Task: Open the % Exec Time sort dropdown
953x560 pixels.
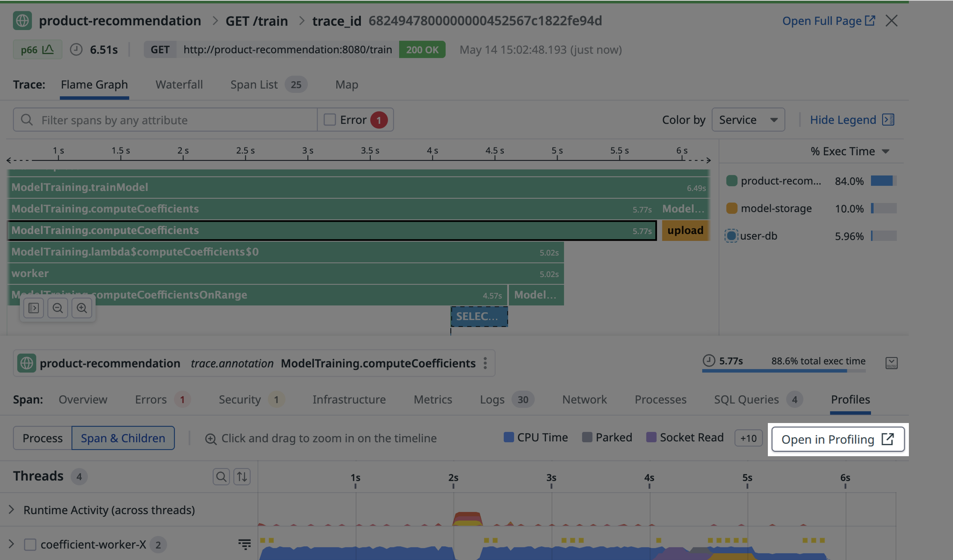Action: pos(849,151)
